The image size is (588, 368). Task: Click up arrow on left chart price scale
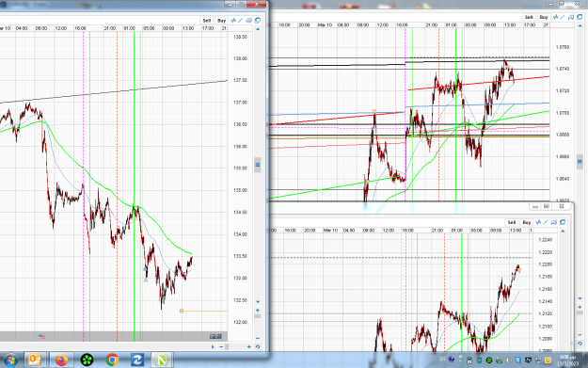[x=258, y=29]
